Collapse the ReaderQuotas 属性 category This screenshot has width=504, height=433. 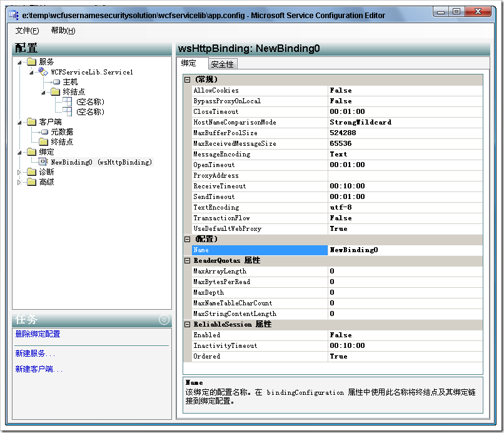[187, 260]
